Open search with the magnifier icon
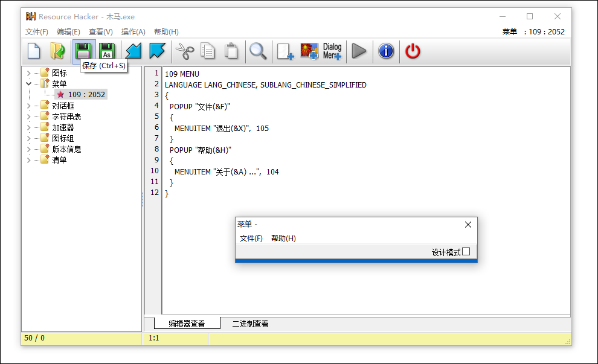 click(258, 51)
